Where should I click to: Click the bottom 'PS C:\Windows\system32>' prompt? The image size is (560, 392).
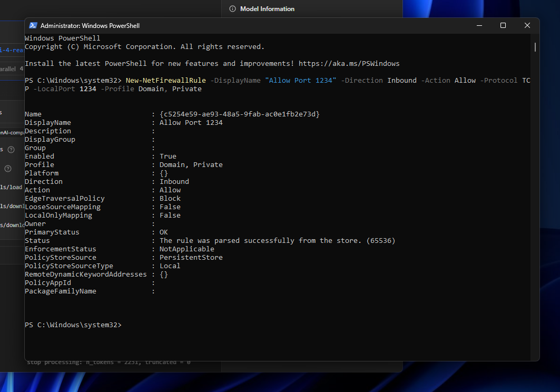point(73,325)
